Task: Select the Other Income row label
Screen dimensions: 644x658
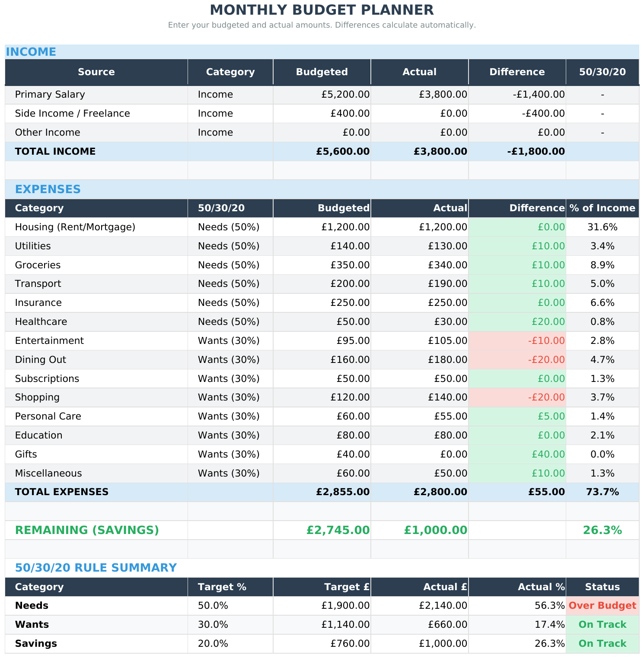Action: (96, 133)
